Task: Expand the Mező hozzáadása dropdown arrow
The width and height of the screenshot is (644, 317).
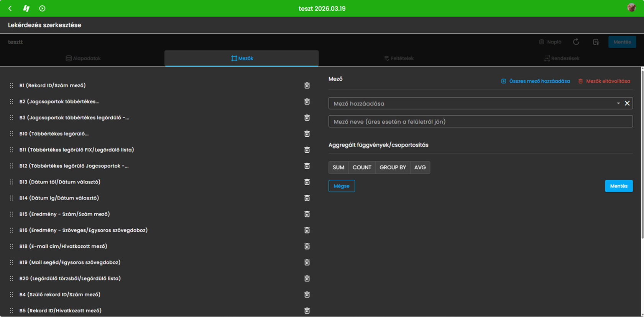Action: [x=618, y=103]
